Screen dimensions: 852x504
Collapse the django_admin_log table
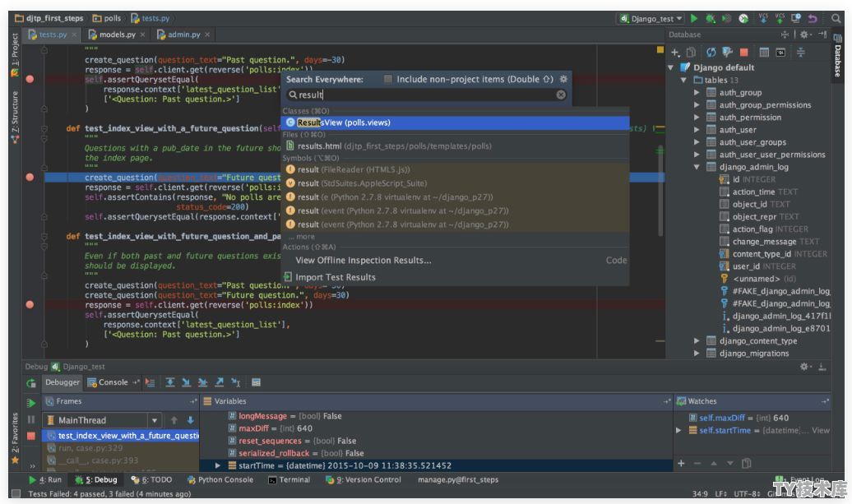click(x=697, y=167)
